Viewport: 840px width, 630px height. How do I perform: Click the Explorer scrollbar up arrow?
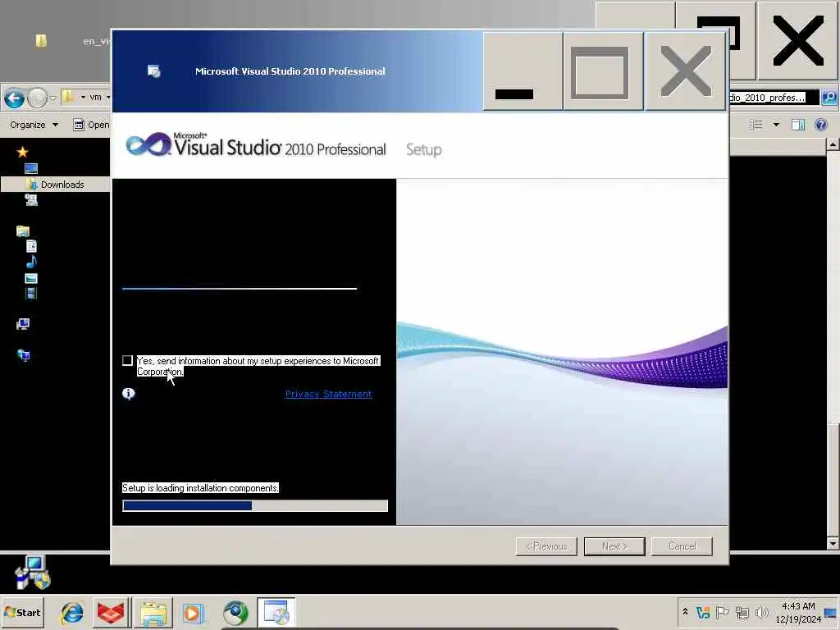tap(833, 144)
